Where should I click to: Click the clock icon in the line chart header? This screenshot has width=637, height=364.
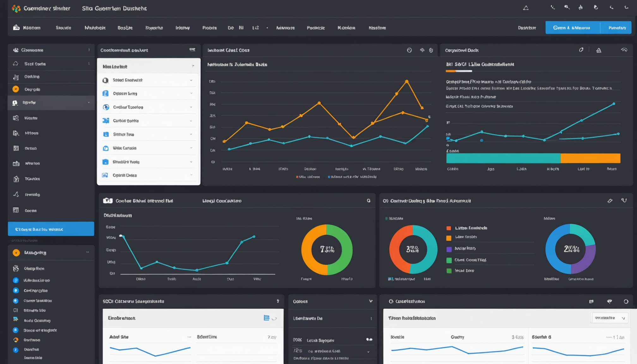tap(409, 50)
